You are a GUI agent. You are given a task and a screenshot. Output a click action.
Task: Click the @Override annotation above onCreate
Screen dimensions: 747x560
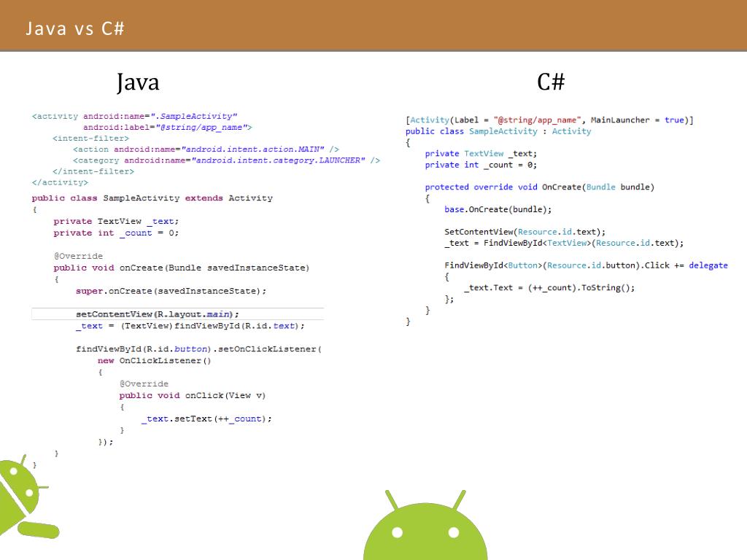[x=78, y=256]
